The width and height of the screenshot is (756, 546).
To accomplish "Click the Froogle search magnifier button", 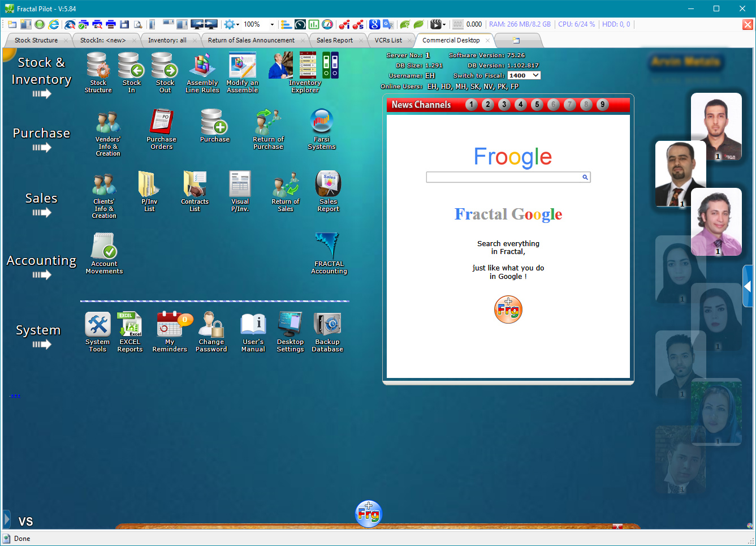I will tap(585, 177).
